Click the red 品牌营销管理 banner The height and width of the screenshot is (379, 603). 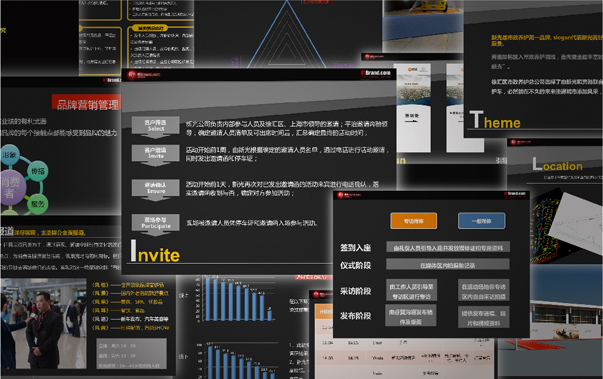[x=87, y=104]
